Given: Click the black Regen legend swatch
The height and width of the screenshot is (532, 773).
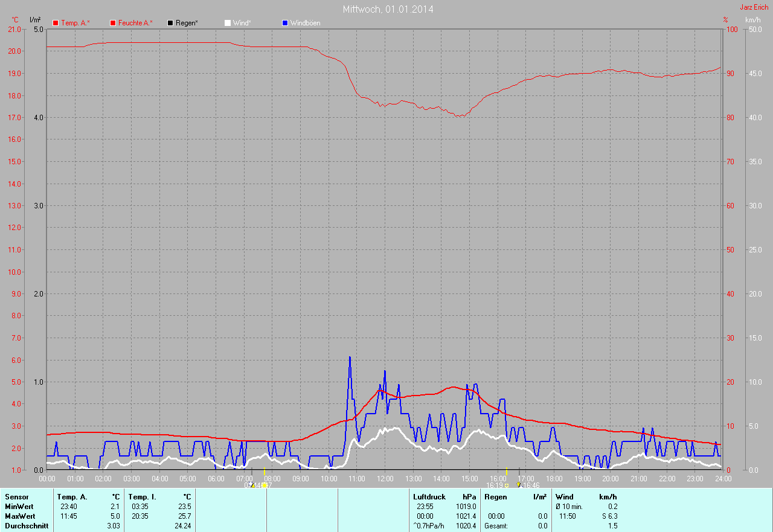Looking at the screenshot, I should [x=170, y=23].
